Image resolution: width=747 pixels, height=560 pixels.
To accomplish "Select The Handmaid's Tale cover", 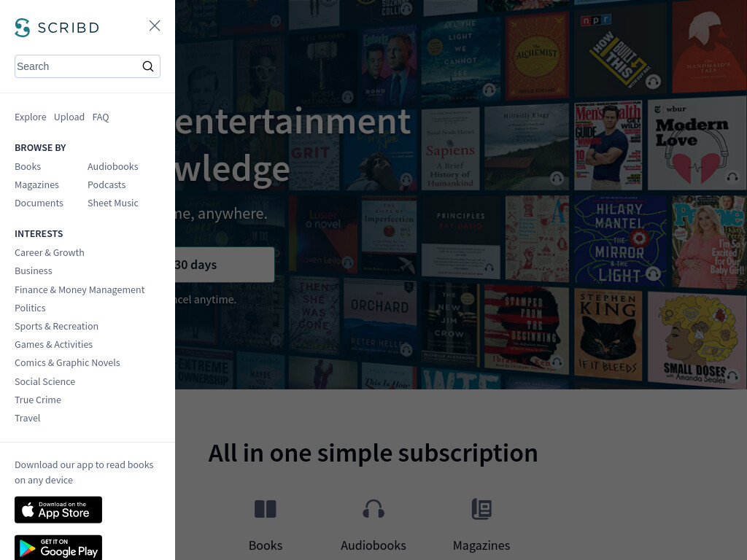I will tap(709, 47).
